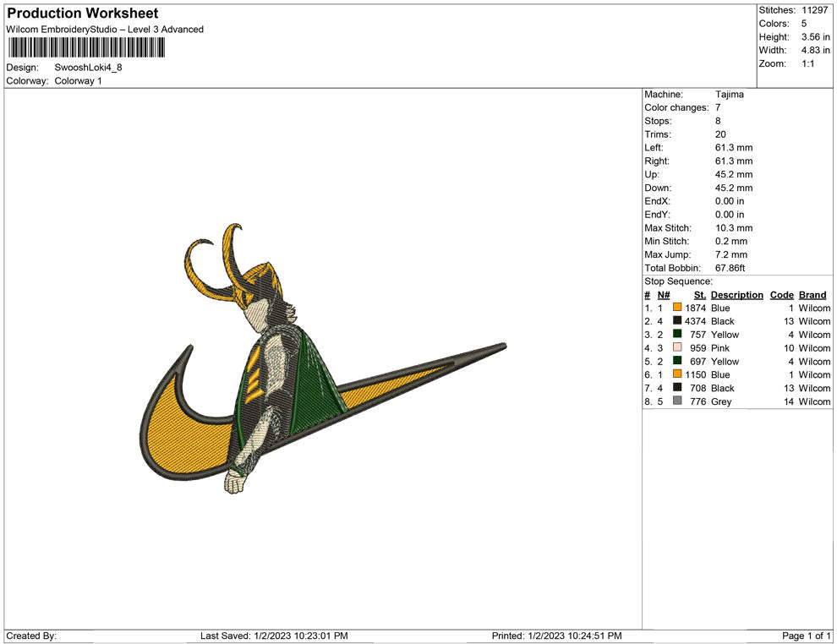The width and height of the screenshot is (837, 644).
Task: Click the green swatch with 697 stitches
Action: coord(677,362)
